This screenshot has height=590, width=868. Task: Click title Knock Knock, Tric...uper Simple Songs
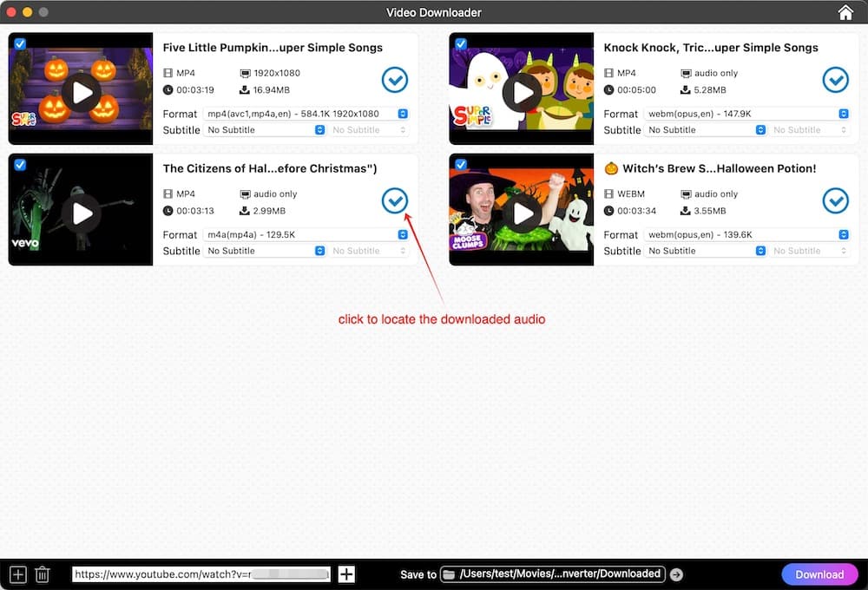pyautogui.click(x=711, y=48)
